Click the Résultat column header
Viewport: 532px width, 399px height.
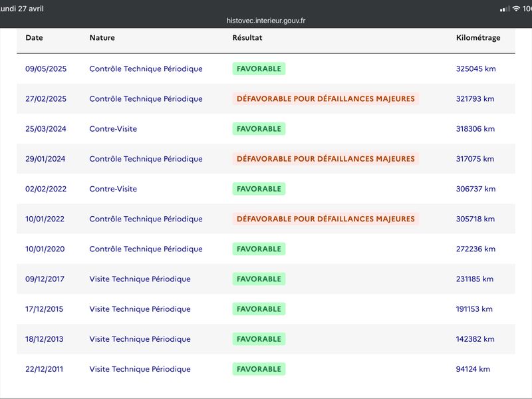pos(247,38)
